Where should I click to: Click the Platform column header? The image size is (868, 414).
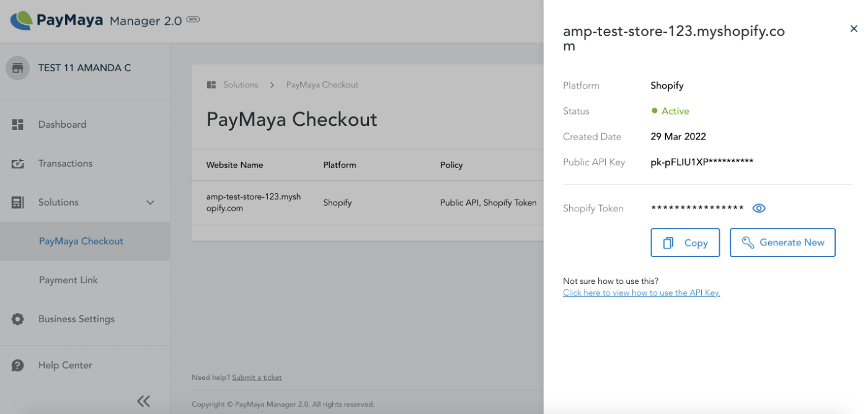(x=340, y=165)
